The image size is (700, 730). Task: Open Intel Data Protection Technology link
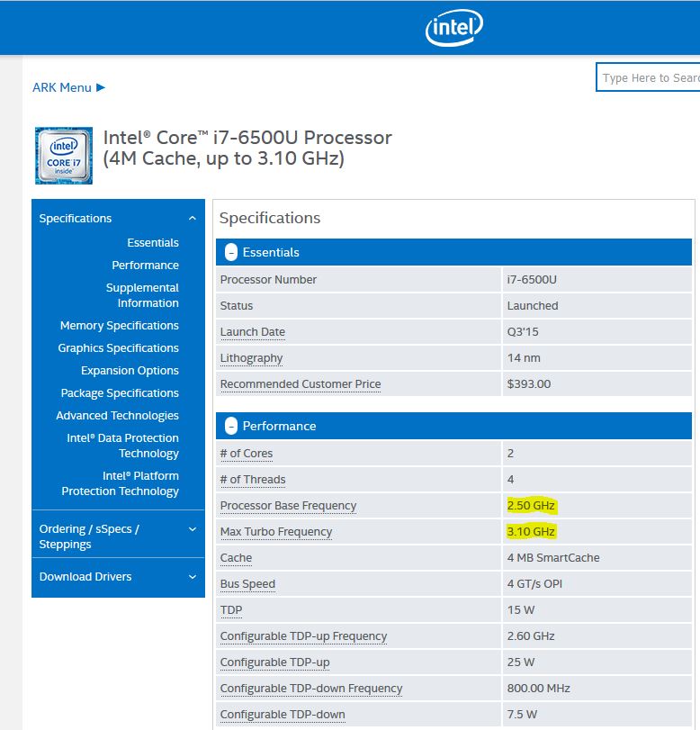click(x=123, y=446)
